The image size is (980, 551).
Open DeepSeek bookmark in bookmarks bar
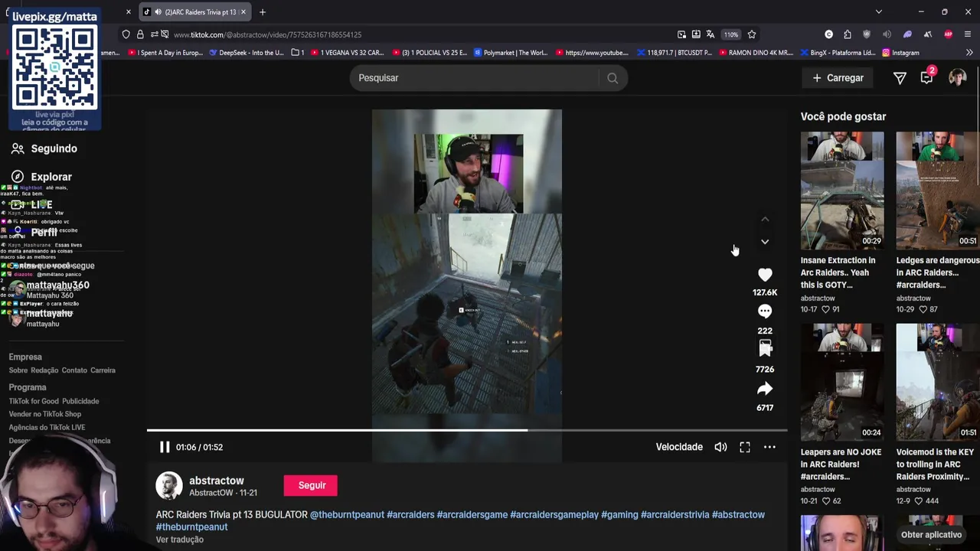point(246,53)
